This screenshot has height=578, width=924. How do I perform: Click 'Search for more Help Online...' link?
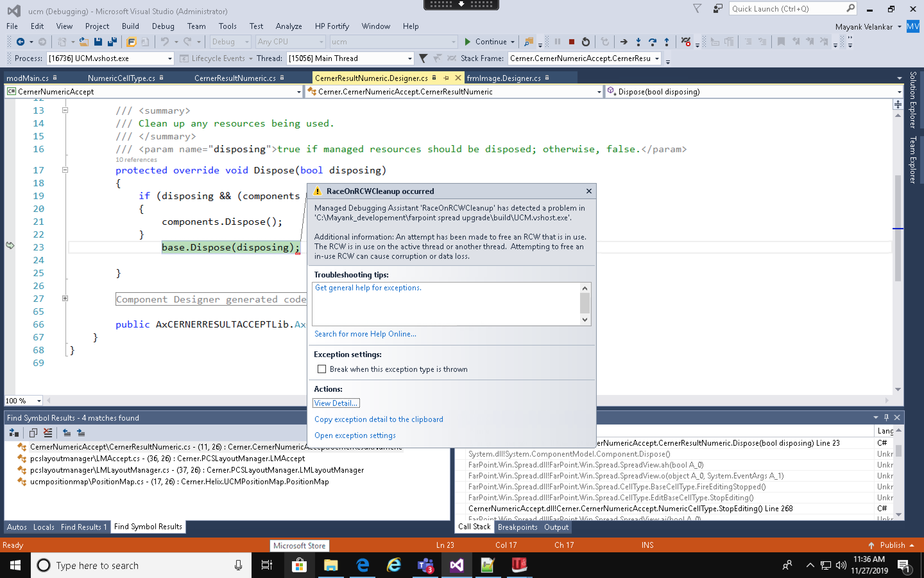(365, 334)
